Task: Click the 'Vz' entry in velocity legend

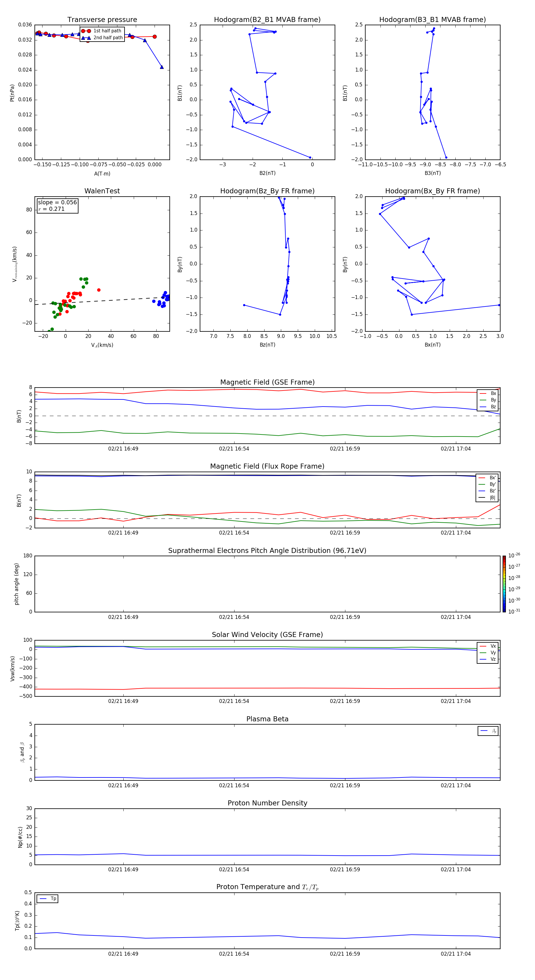Action: coord(488,659)
